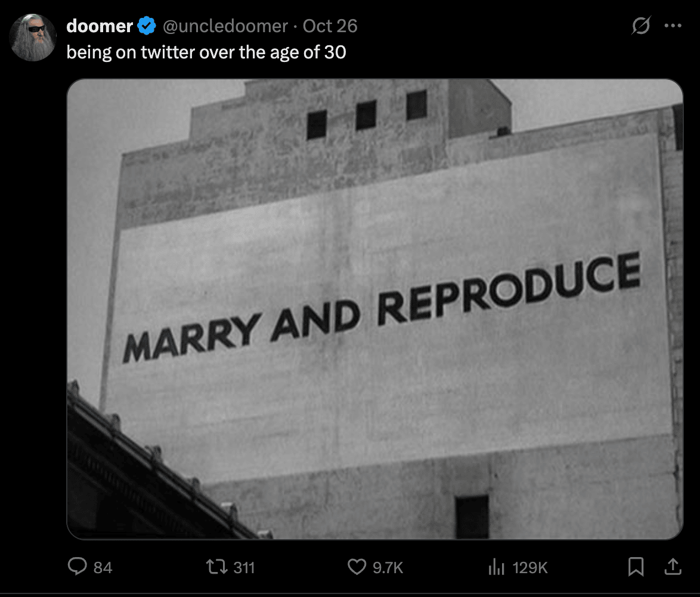Click the 311 reposts count
The width and height of the screenshot is (700, 597).
click(243, 568)
